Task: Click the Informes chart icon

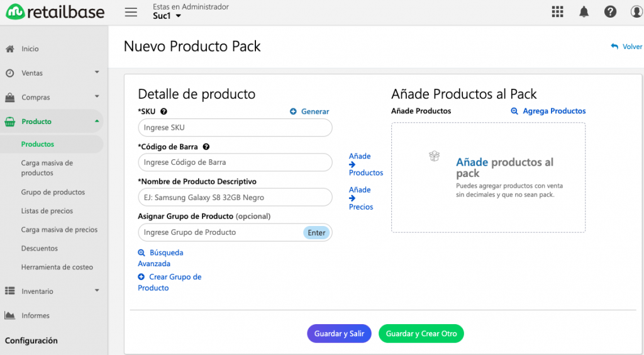Action: 10,315
